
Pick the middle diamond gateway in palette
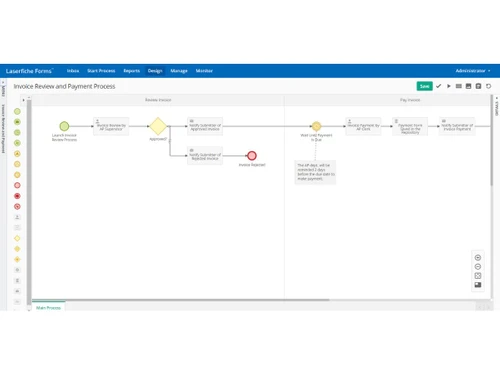click(17, 249)
